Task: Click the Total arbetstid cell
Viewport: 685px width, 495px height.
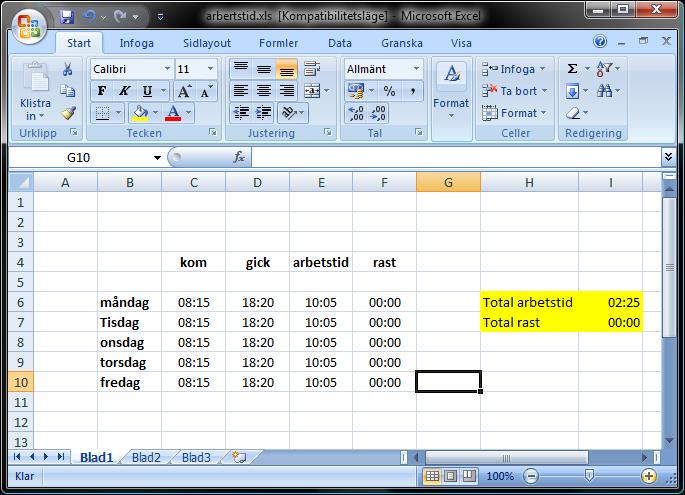Action: (529, 302)
